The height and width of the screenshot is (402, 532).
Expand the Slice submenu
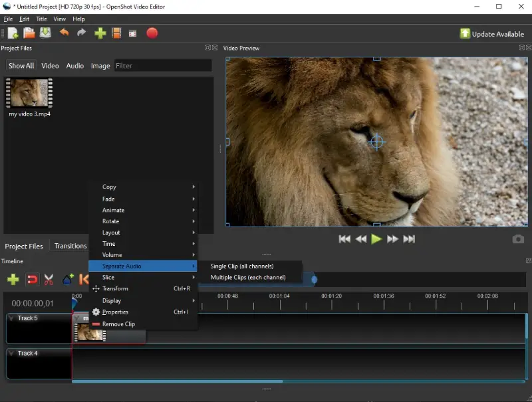pyautogui.click(x=143, y=277)
